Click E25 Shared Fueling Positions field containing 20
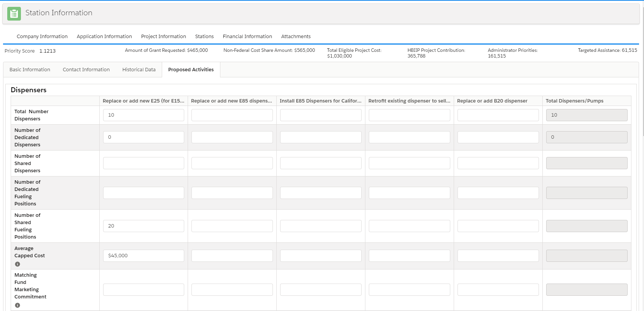 (x=143, y=226)
